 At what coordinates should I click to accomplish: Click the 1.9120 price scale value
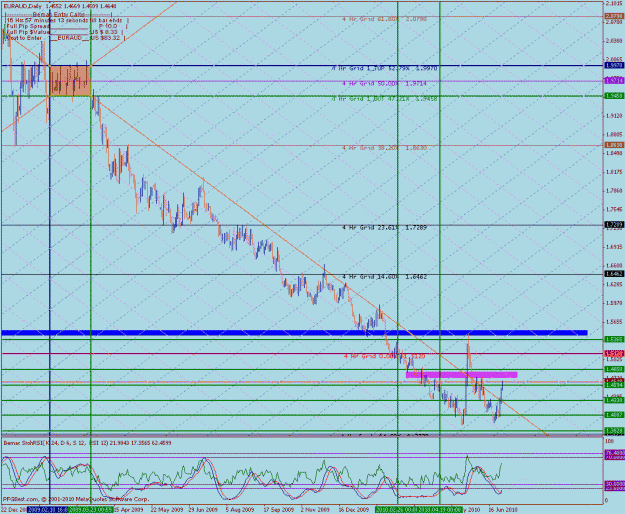(614, 116)
